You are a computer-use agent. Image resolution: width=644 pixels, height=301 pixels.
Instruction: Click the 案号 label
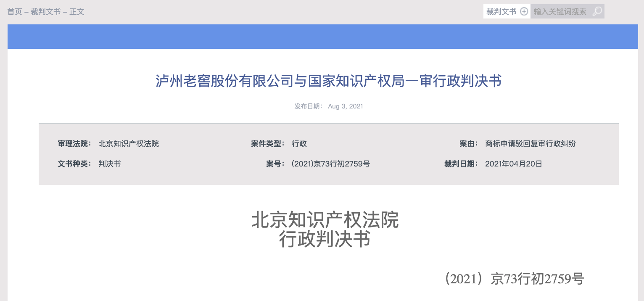(x=275, y=164)
